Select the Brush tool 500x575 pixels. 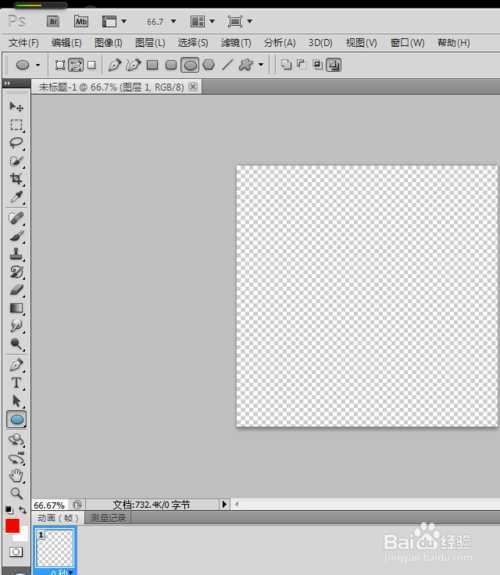click(16, 236)
